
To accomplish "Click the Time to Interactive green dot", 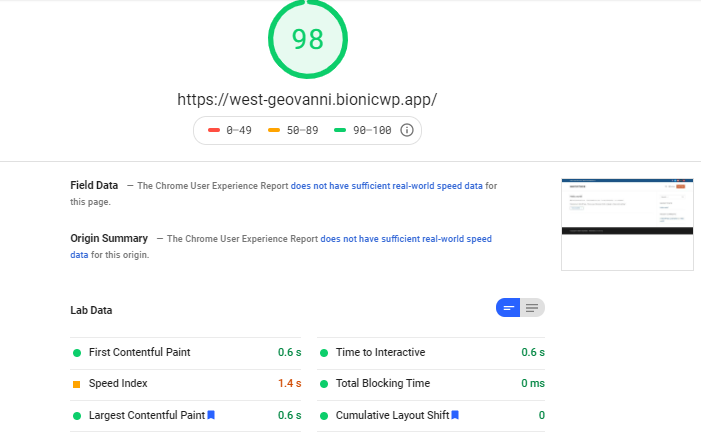I will click(324, 353).
